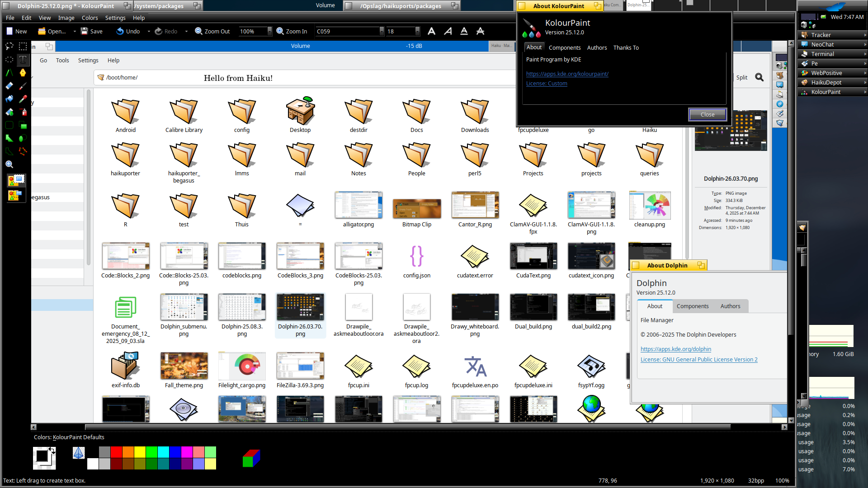Click Close in About KolourPaint dialog
The height and width of the screenshot is (488, 868).
pyautogui.click(x=707, y=114)
